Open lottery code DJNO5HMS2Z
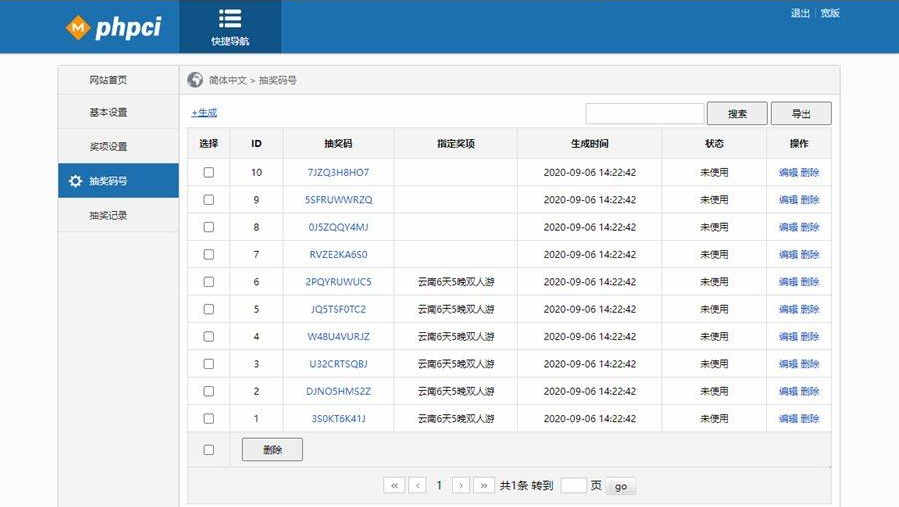Screen dimensions: 899x507 [338, 391]
